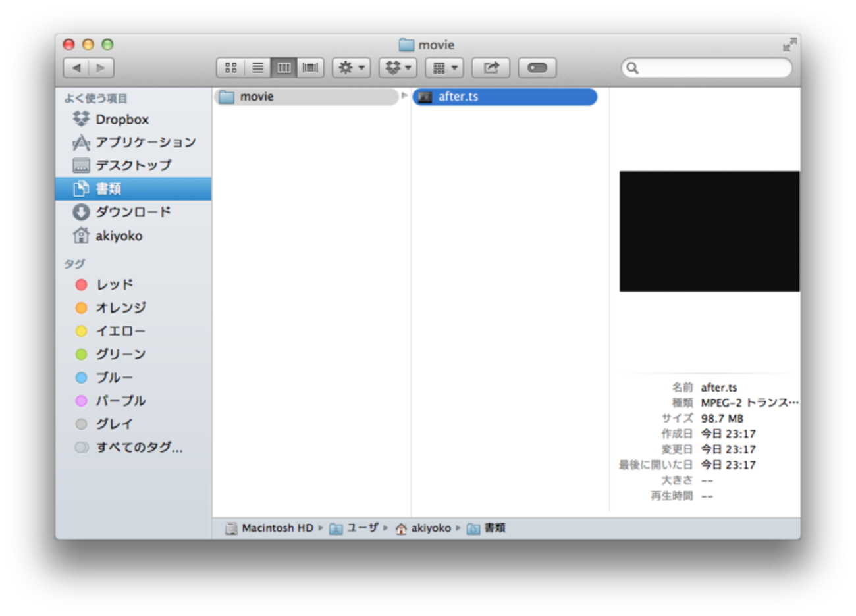The width and height of the screenshot is (856, 616).
Task: Click the Share toolbar button
Action: click(491, 68)
